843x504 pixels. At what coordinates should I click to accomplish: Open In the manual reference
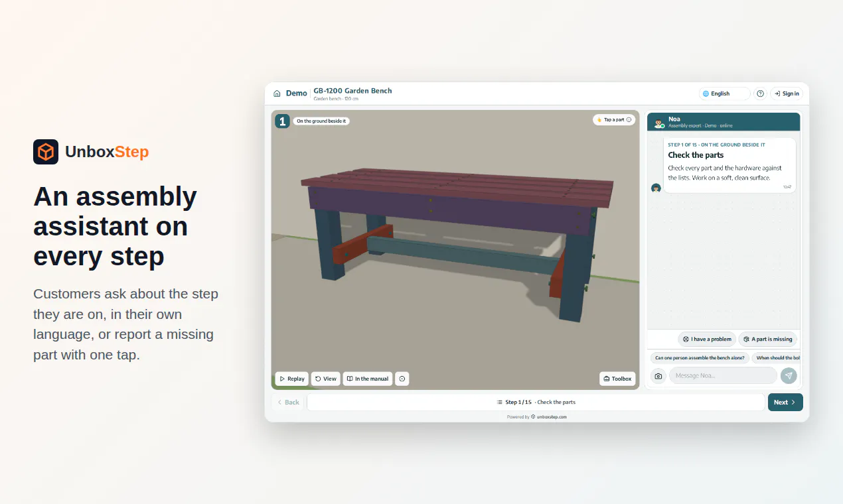click(x=368, y=379)
